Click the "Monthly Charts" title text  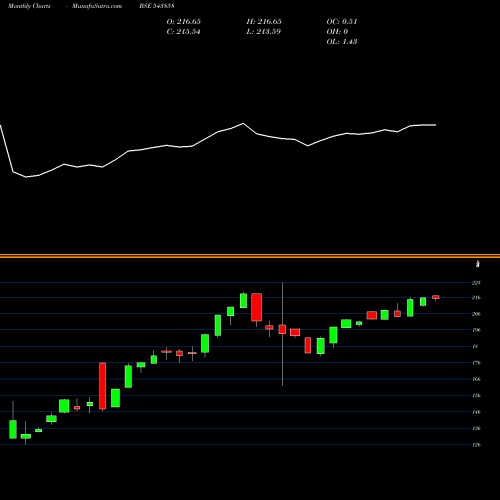click(x=29, y=6)
